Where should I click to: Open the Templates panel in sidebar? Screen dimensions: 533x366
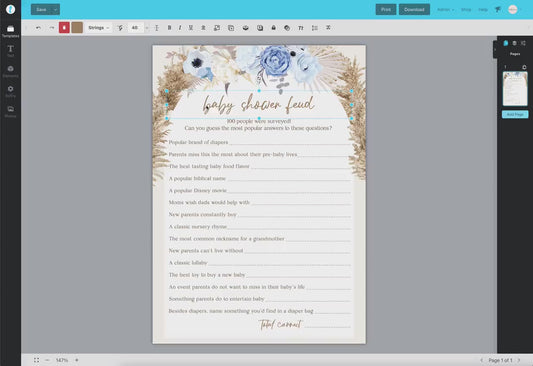[x=11, y=31]
